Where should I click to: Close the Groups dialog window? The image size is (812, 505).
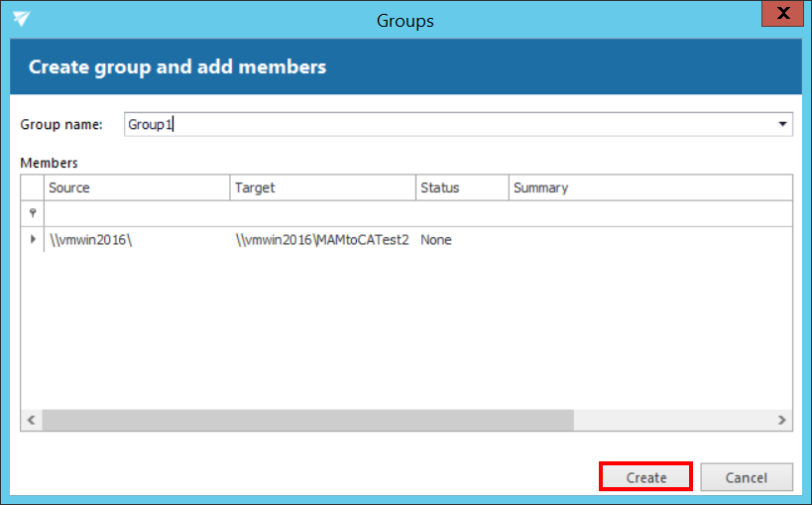click(784, 14)
